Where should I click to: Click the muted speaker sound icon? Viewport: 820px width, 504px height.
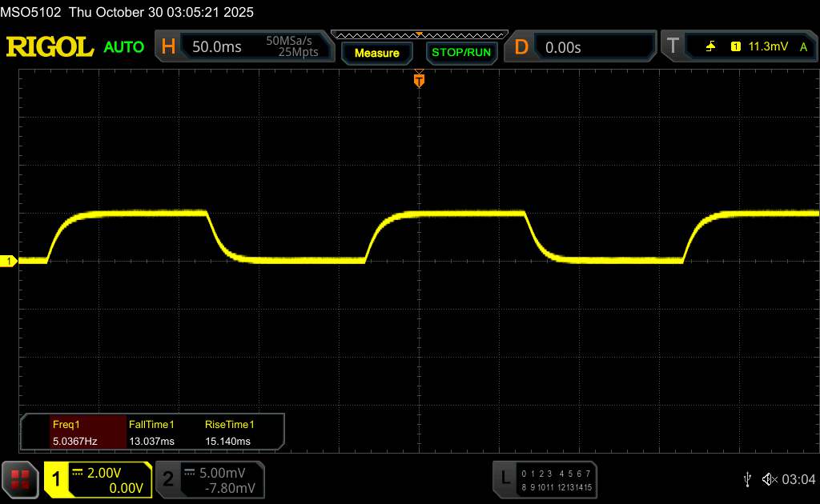tap(769, 479)
